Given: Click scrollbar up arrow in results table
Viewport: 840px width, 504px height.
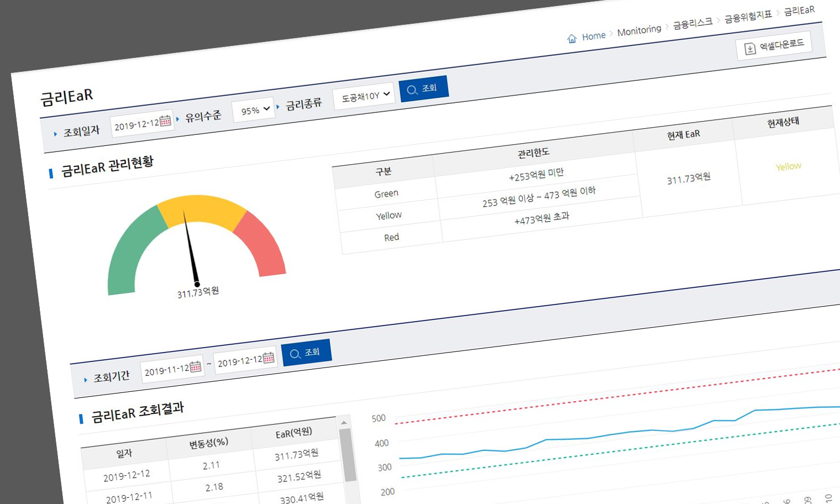Looking at the screenshot, I should pos(344,423).
